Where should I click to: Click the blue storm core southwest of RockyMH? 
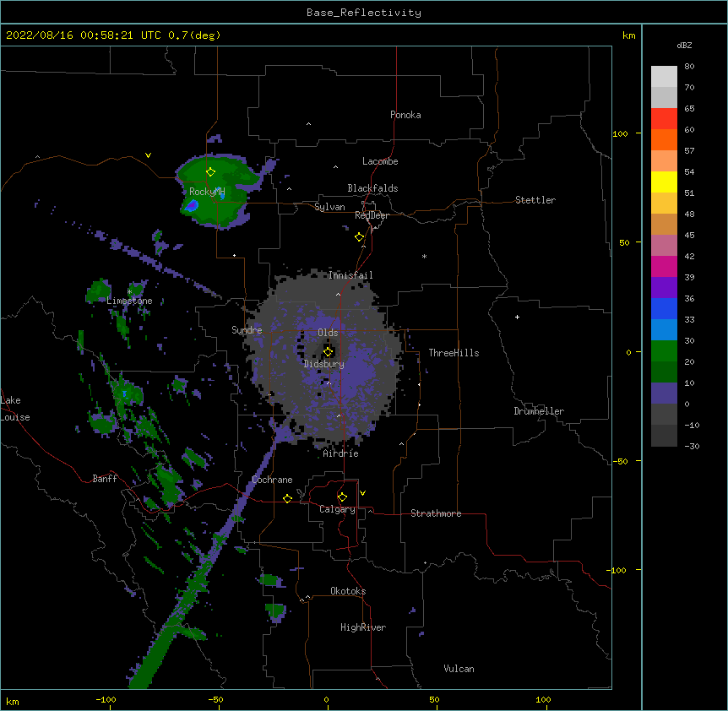pyautogui.click(x=192, y=205)
